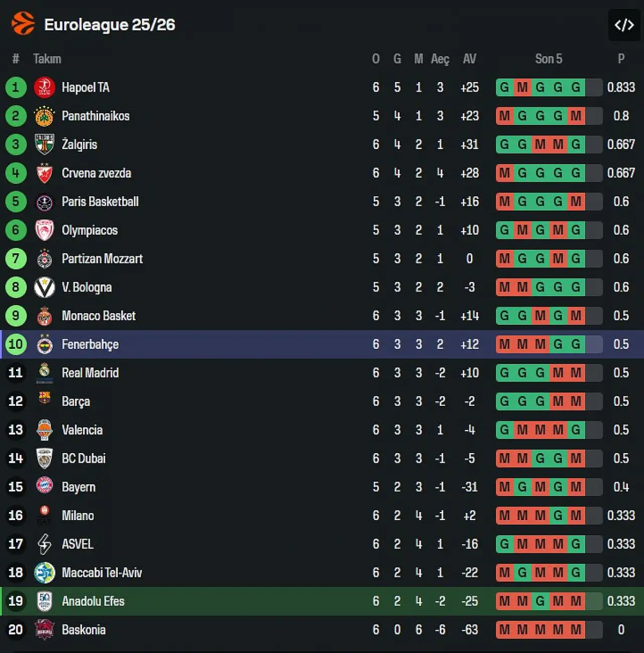Viewport: 644px width, 653px height.
Task: Click Žalgiris's first green G form box
Action: (505, 144)
